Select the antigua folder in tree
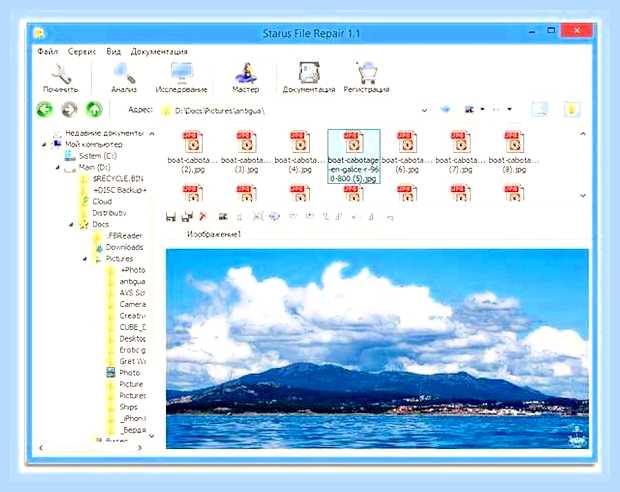 pyautogui.click(x=132, y=282)
